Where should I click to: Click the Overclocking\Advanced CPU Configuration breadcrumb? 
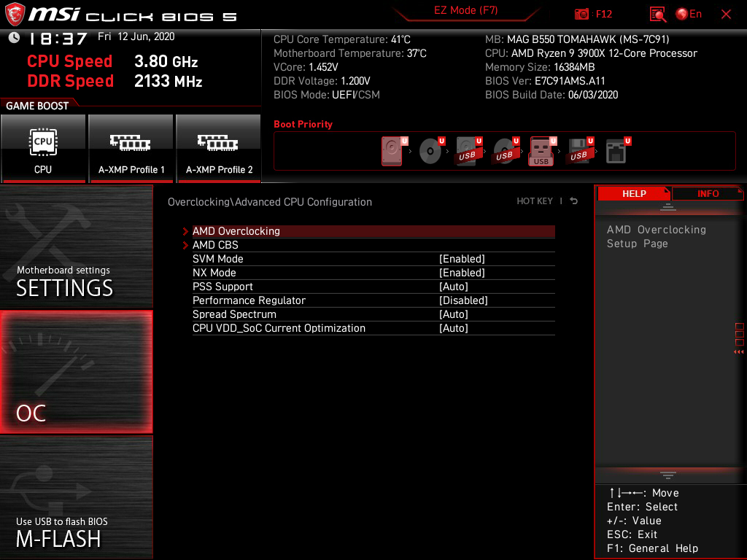270,202
